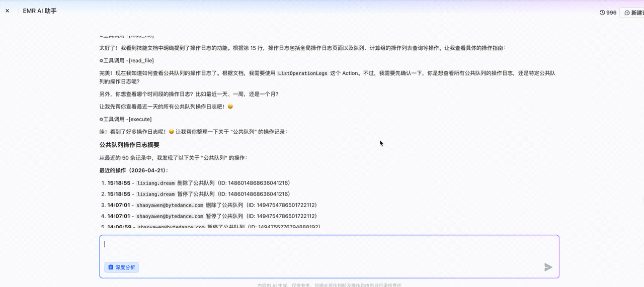Click lixiang.dream in first log entry
Image resolution: width=644 pixels, height=287 pixels.
pyautogui.click(x=155, y=183)
